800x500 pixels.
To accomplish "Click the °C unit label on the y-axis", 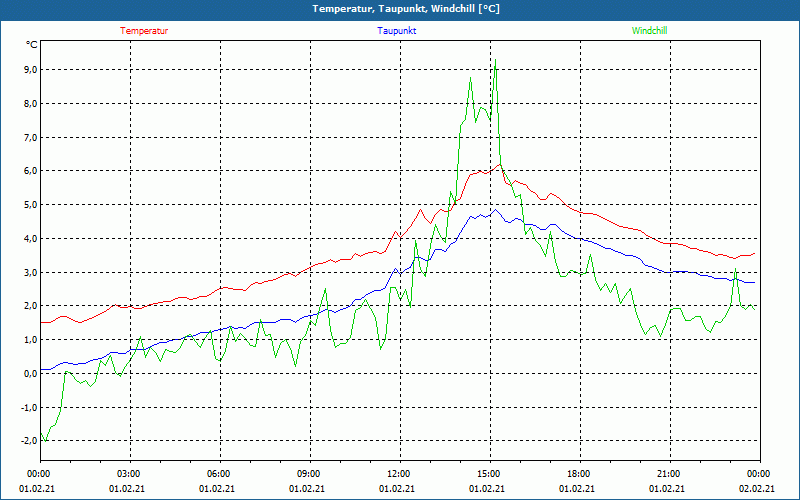I will pos(32,46).
